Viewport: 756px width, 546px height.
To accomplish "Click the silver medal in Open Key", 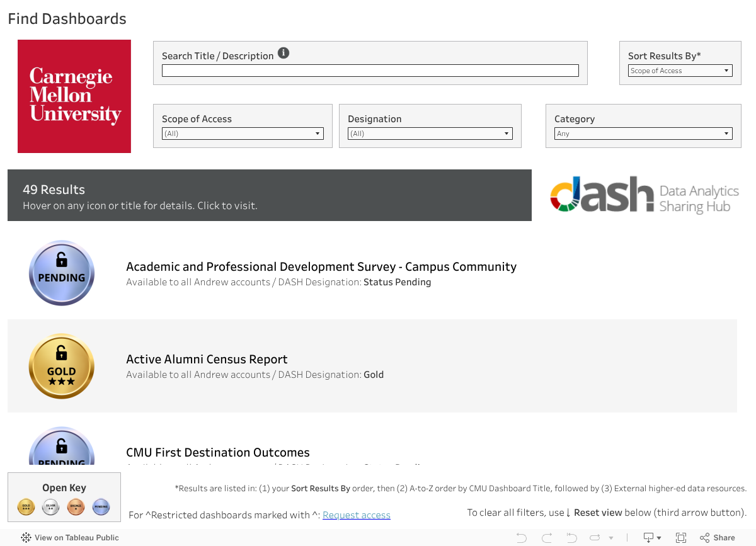I will click(x=50, y=506).
